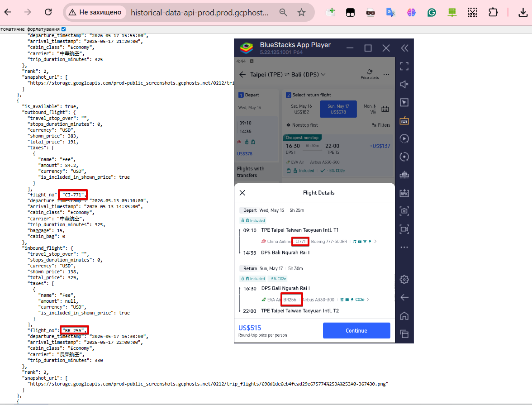Bookmark this page with the star icon
This screenshot has height=405, width=532.
pos(301,13)
